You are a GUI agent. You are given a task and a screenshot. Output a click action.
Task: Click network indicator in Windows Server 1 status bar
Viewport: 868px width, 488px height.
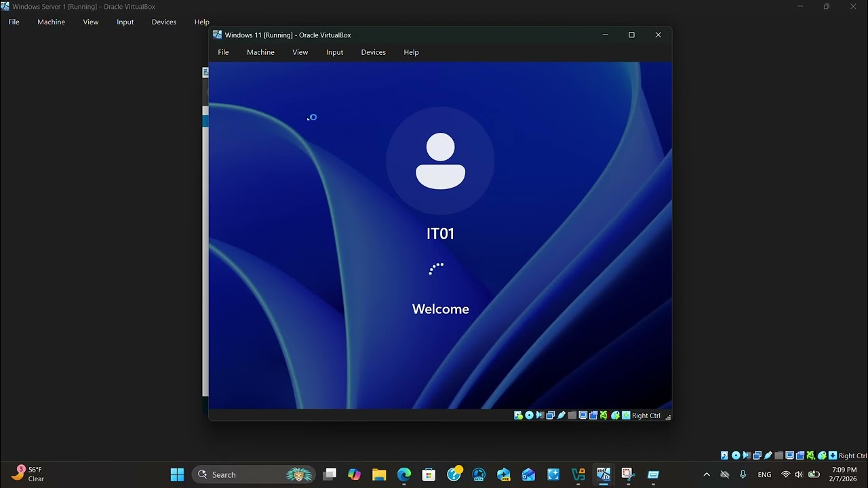757,455
